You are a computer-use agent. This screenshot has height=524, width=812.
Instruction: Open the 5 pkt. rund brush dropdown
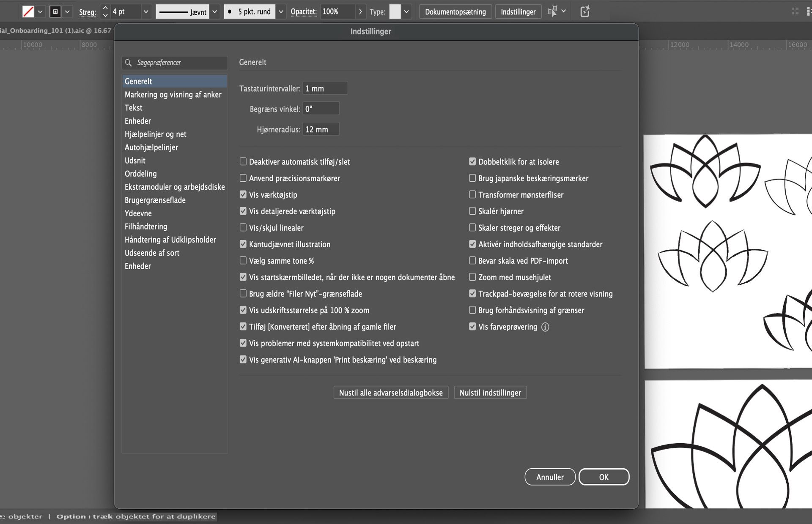(x=281, y=11)
